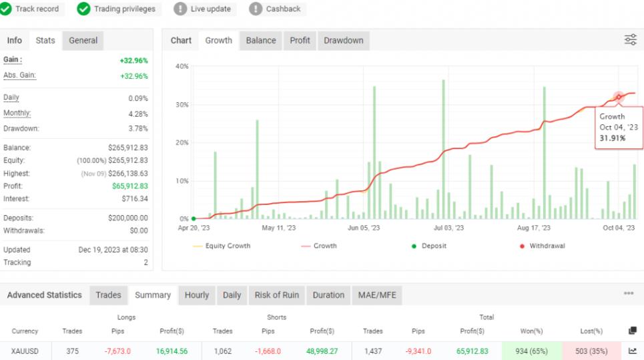Click the Live update warning icon
The height and width of the screenshot is (360, 644).
pos(180,9)
